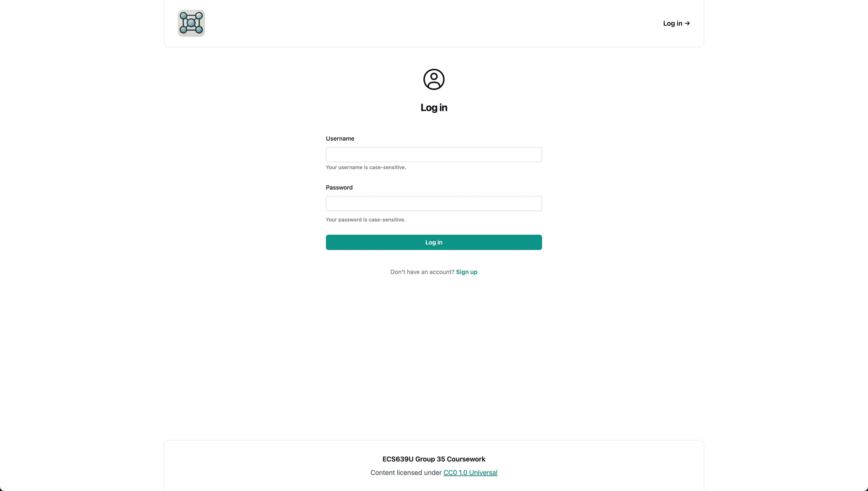Click the ECS639U Group 35 Coursework title
Viewport: 868px width, 491px height.
434,459
